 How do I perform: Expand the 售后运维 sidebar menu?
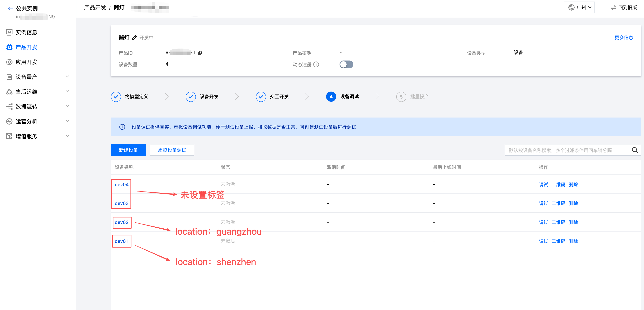pos(67,91)
